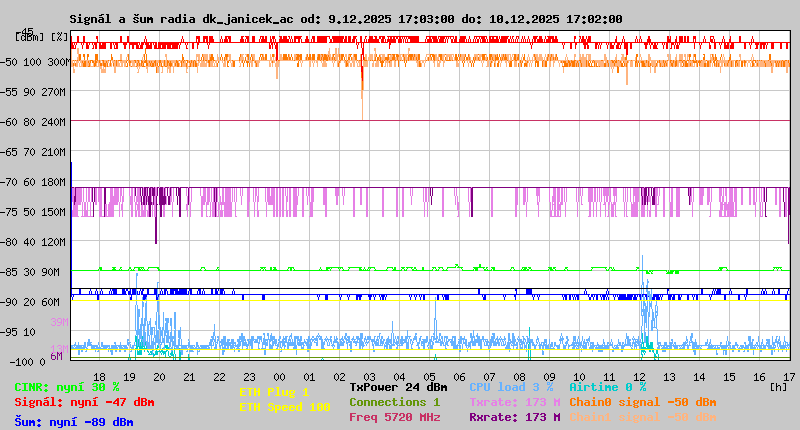Click the '11' hour label on time axis
Viewport: 800px width, 430px height.
609,377
